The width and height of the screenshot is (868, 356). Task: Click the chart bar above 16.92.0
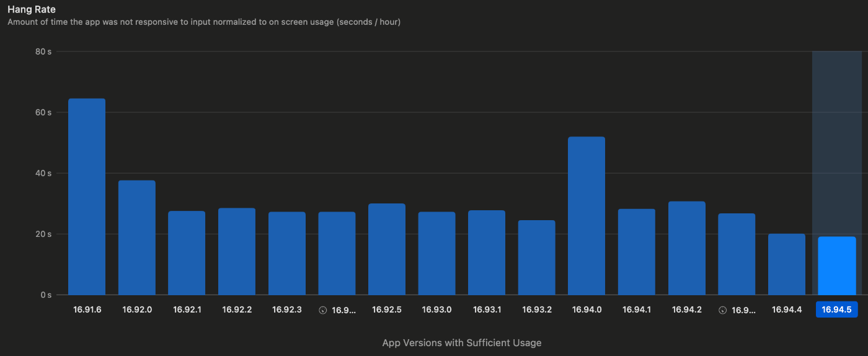point(137,238)
